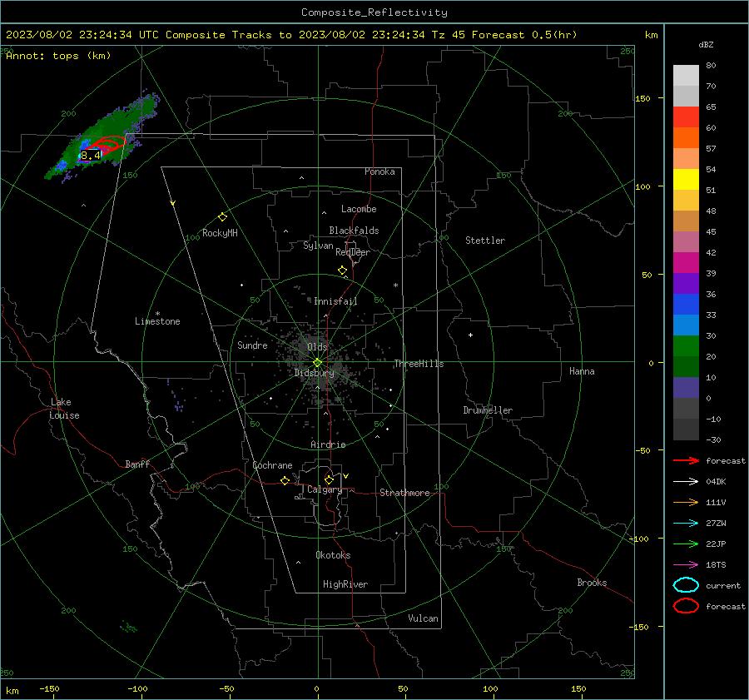Screen dimensions: 749x700
Task: Click the Didsbury label
Action: 314,373
